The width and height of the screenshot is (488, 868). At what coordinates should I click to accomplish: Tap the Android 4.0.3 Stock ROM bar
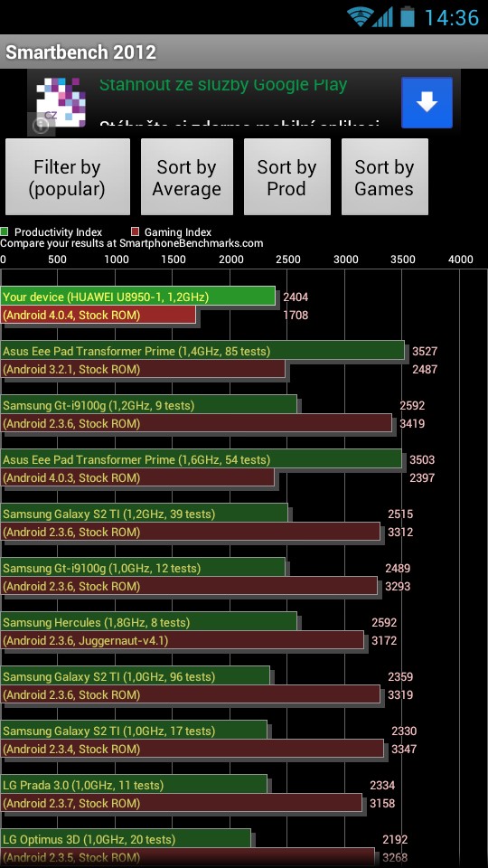coord(137,477)
